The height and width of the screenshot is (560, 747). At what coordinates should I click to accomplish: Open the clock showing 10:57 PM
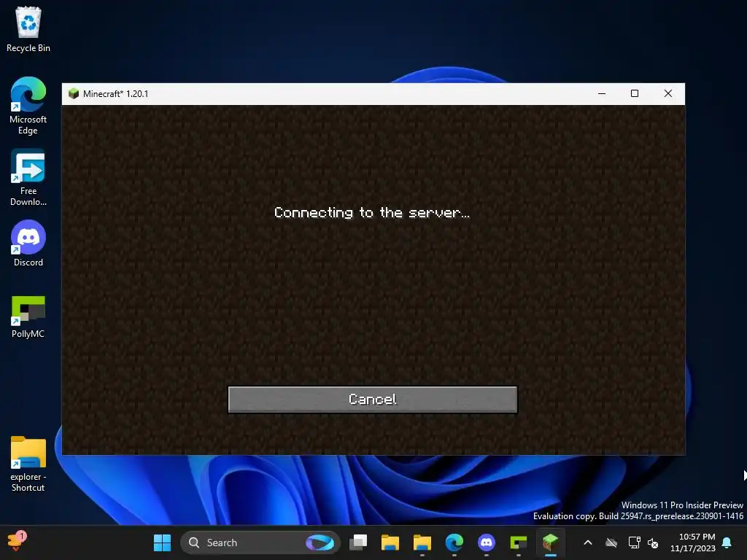(x=693, y=542)
